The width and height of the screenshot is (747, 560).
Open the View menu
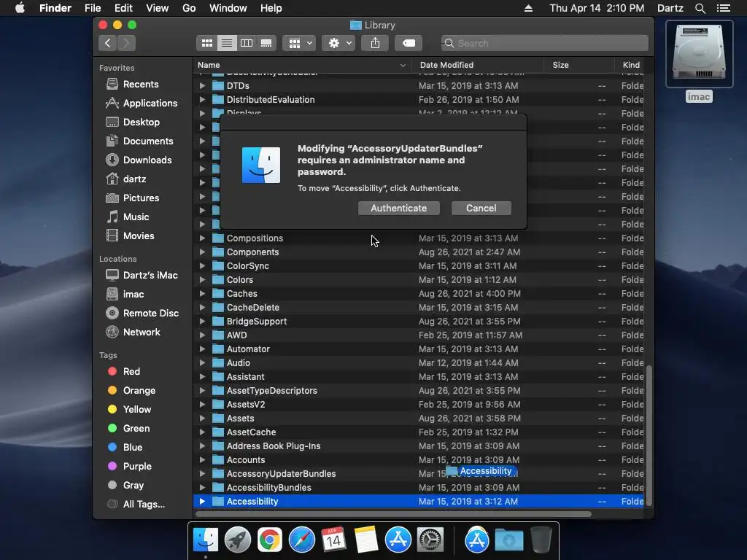pyautogui.click(x=158, y=8)
